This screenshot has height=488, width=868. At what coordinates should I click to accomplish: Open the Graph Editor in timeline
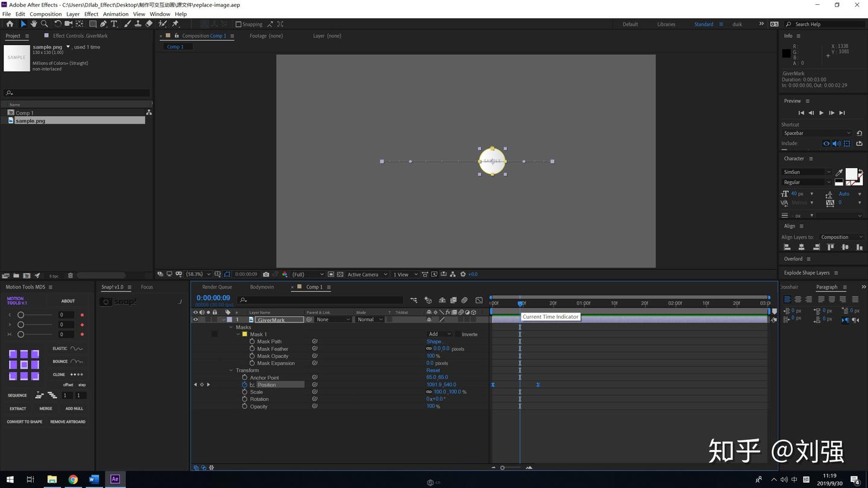[x=479, y=300]
